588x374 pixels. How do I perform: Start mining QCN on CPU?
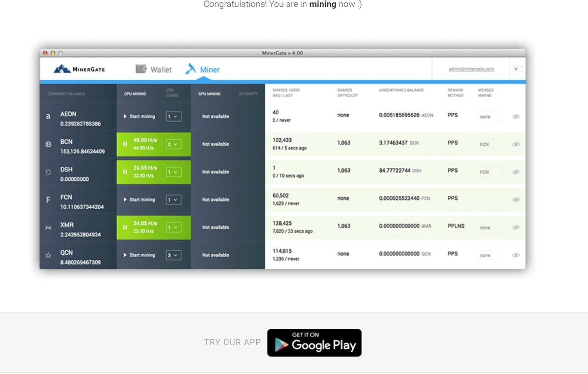(139, 255)
